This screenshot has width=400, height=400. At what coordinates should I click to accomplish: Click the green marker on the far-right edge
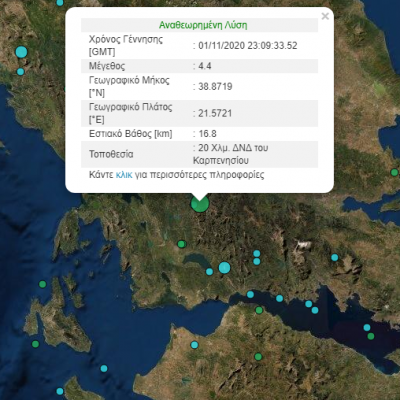point(394,172)
